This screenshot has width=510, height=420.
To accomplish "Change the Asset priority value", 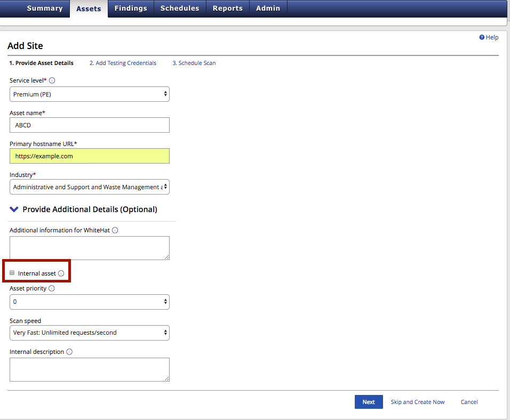I will 89,302.
